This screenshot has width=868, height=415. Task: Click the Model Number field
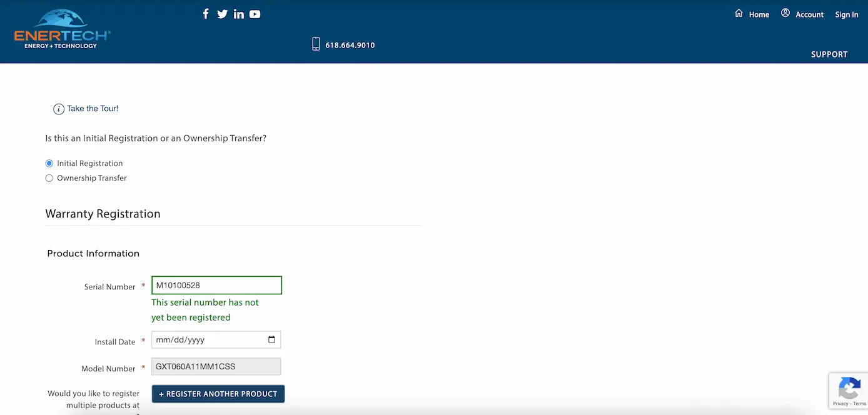pyautogui.click(x=216, y=366)
